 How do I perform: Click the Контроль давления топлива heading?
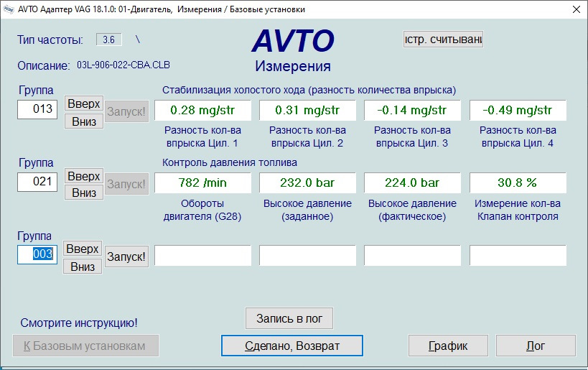tap(230, 162)
